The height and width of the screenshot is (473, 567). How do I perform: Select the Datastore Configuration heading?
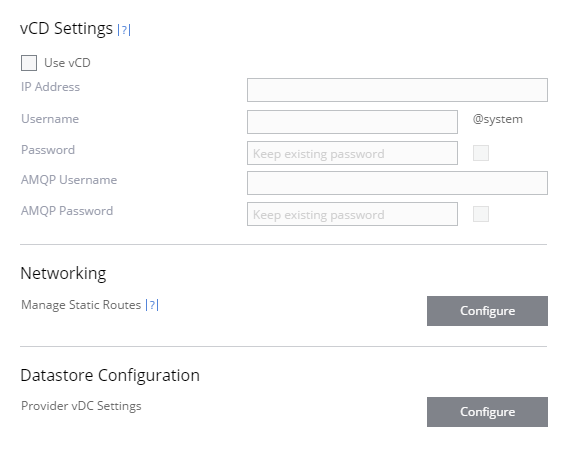point(110,375)
